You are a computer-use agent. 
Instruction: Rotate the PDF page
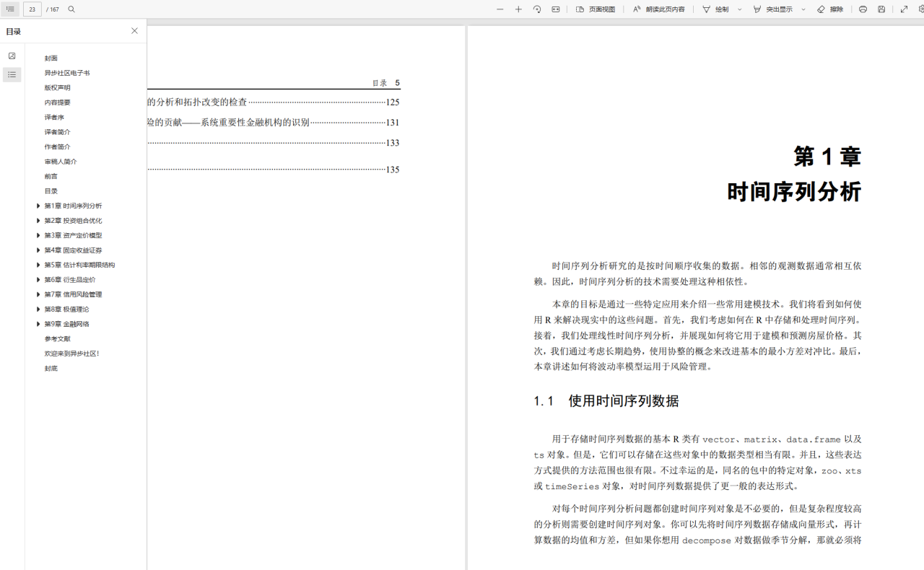coord(536,9)
